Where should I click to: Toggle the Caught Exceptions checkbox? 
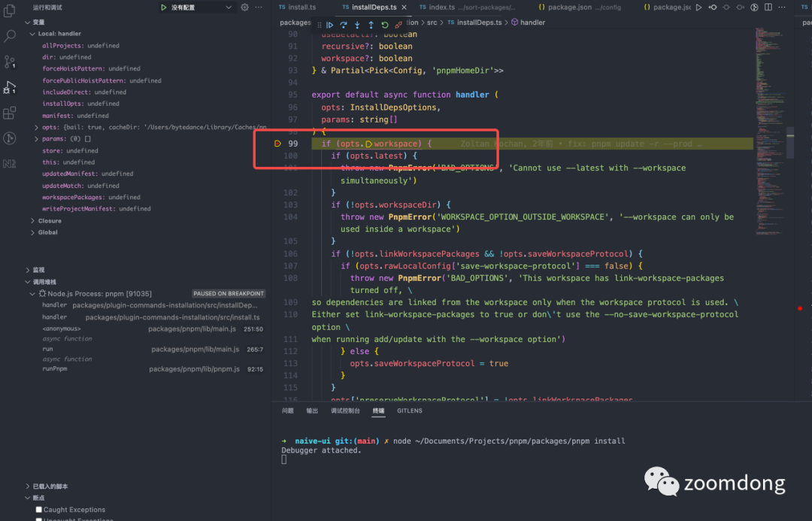[x=38, y=510]
